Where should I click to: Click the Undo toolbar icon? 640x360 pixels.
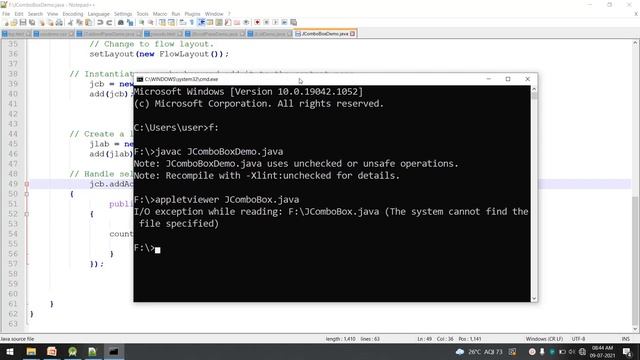click(x=100, y=22)
